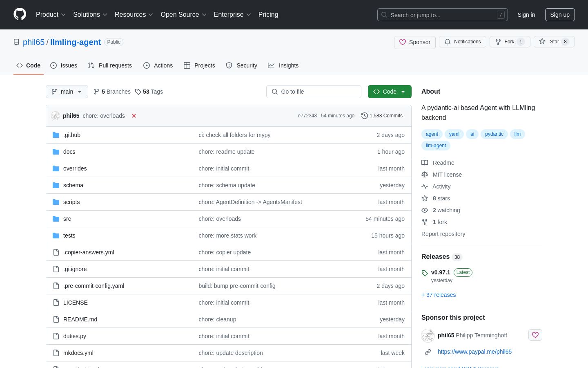
Task: Open the main branch selector dropdown
Action: tap(67, 92)
